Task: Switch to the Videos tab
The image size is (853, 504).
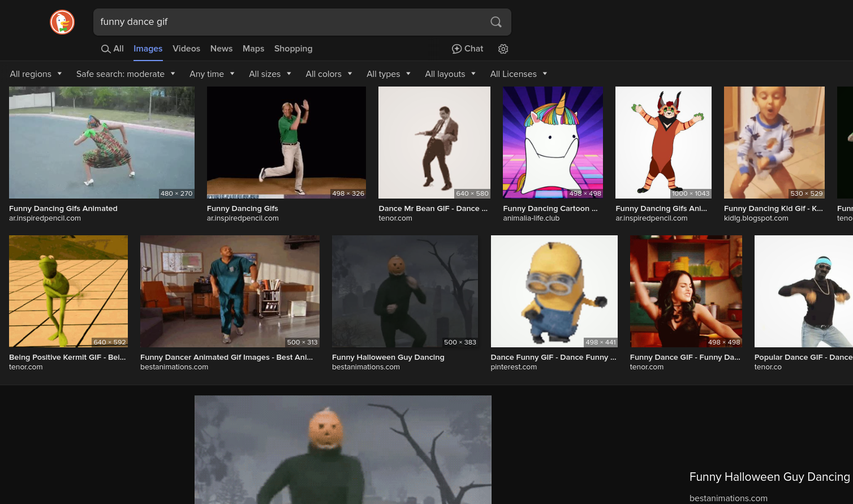Action: click(x=186, y=49)
